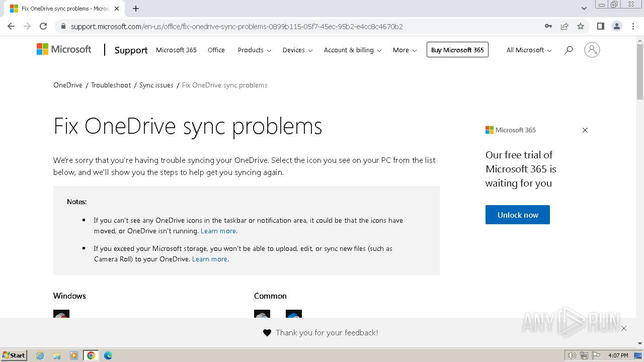Viewport: 644px width, 362px height.
Task: Open File Explorer from the taskbar
Action: point(57,355)
